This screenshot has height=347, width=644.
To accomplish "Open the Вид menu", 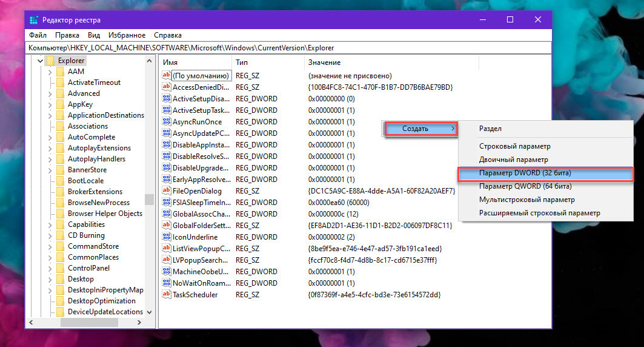I will 94,35.
